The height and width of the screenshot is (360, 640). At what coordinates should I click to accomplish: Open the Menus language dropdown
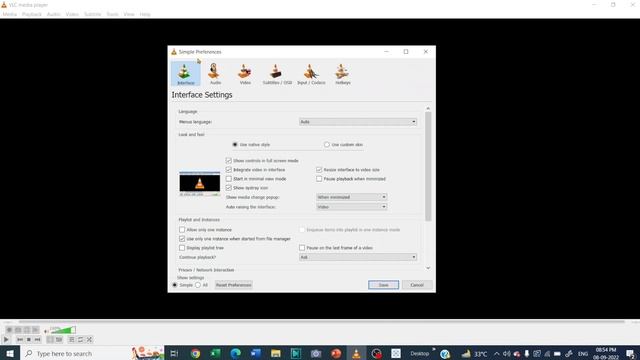tap(358, 122)
